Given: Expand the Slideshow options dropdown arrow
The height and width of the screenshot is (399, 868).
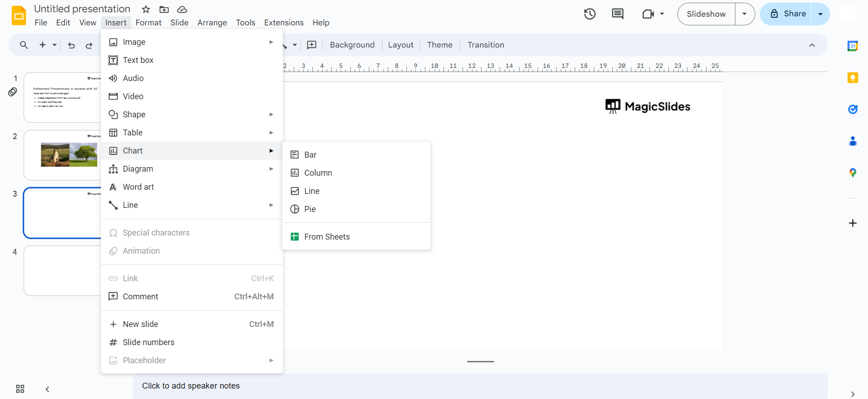Looking at the screenshot, I should pyautogui.click(x=744, y=14).
